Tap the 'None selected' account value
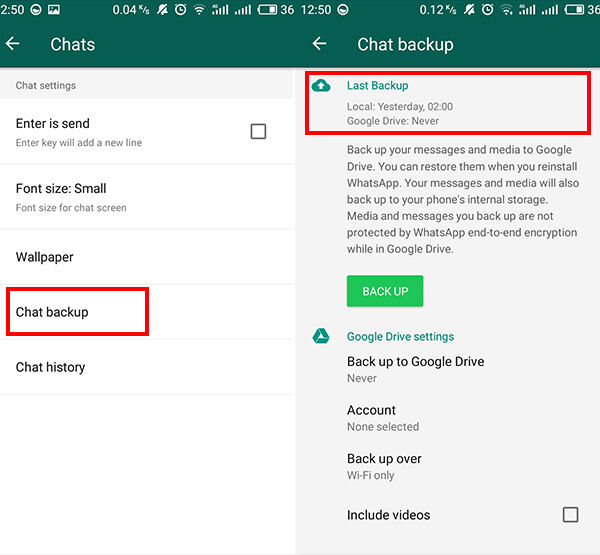This screenshot has height=555, width=600. [x=383, y=427]
